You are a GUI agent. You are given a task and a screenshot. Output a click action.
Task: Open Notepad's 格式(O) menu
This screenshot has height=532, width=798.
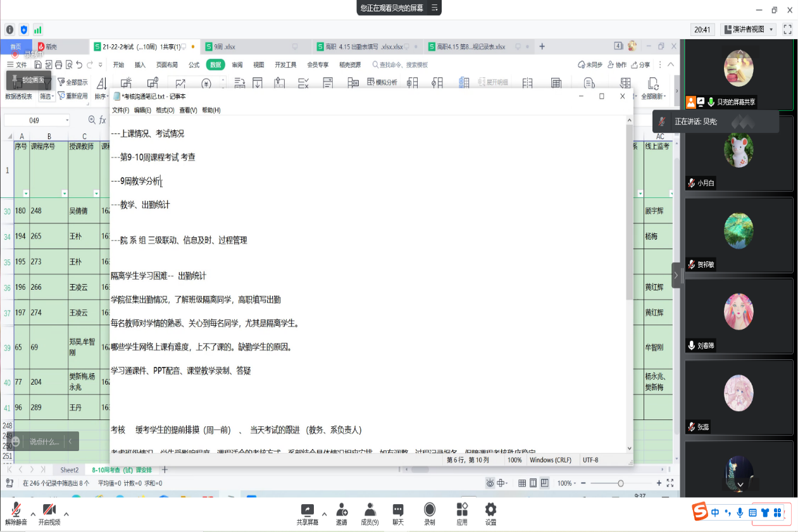165,110
